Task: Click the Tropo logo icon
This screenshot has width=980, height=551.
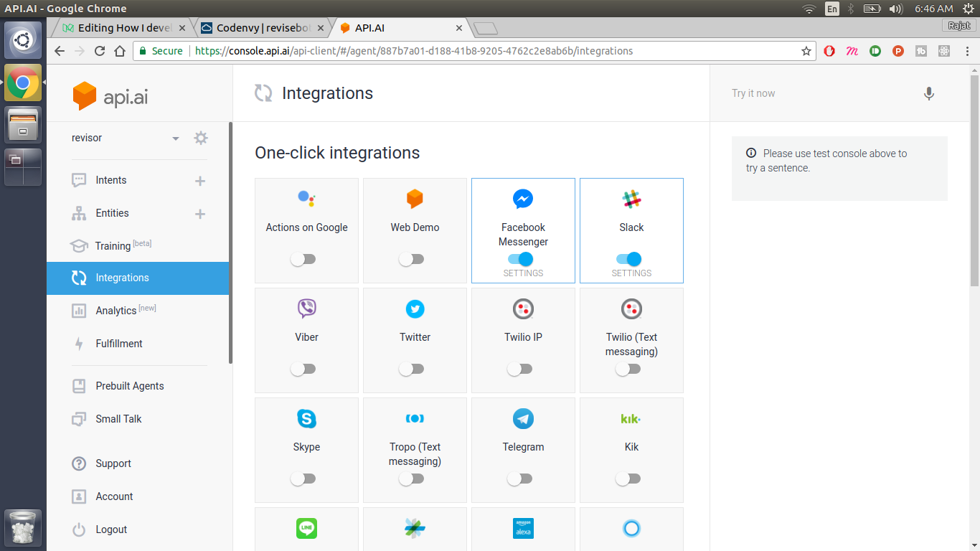Action: click(415, 418)
